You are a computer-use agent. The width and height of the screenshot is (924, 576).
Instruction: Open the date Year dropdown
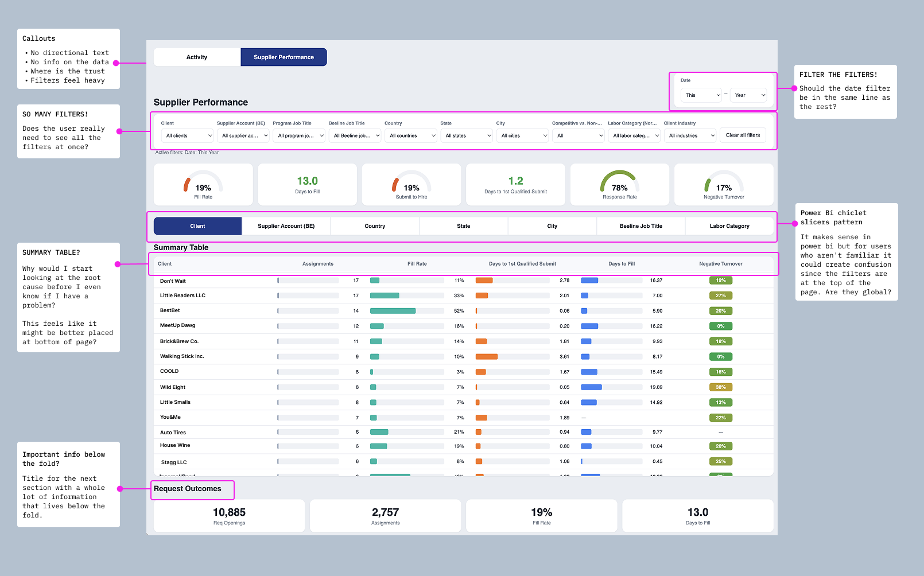point(748,95)
